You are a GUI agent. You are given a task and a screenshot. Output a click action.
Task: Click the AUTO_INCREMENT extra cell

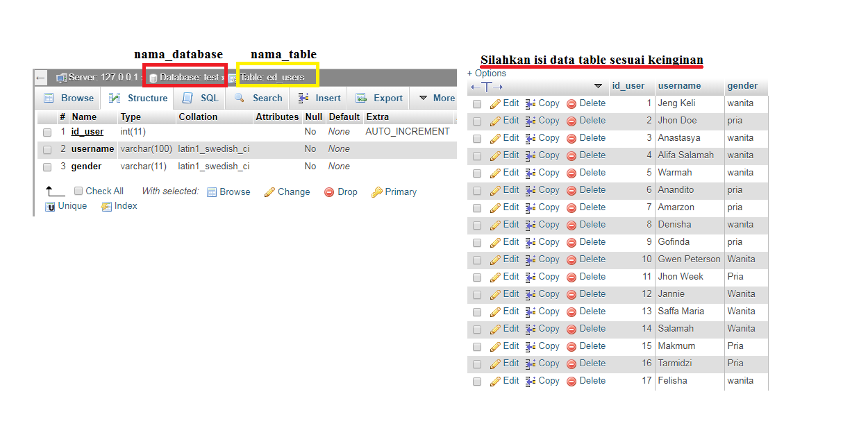coord(408,132)
